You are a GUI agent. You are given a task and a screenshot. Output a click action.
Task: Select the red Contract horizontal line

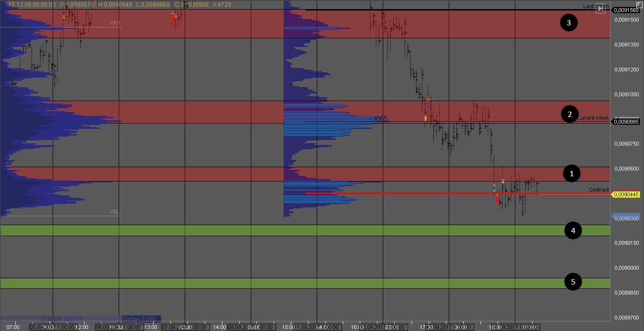pyautogui.click(x=431, y=194)
